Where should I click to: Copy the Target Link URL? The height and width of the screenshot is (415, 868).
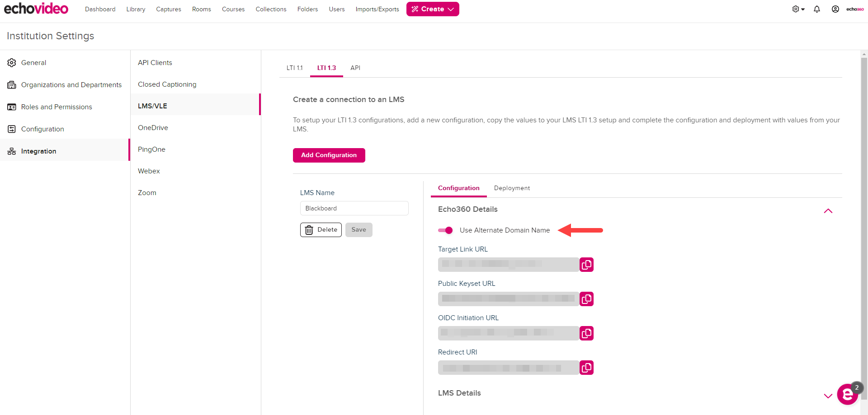coord(586,265)
